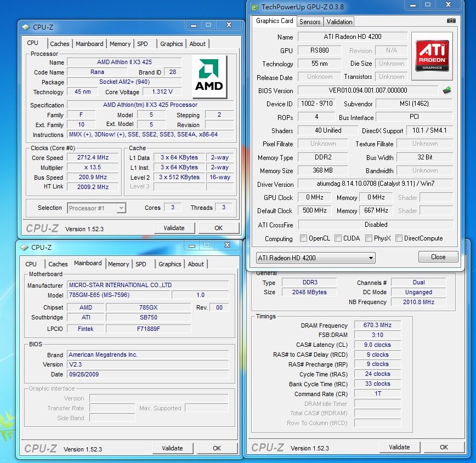Open Memory tab in Mainboard CPU-Z window
This screenshot has height=463, width=476.
tap(118, 264)
